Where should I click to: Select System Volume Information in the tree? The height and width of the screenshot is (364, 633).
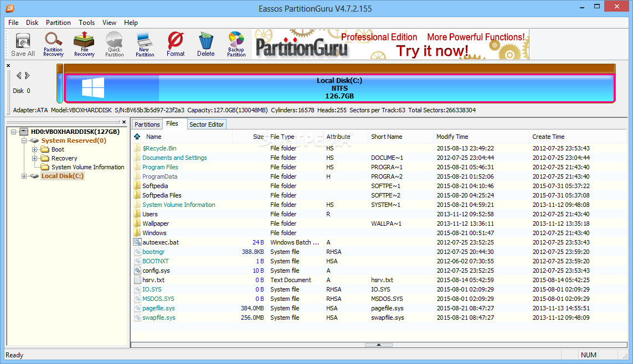88,167
